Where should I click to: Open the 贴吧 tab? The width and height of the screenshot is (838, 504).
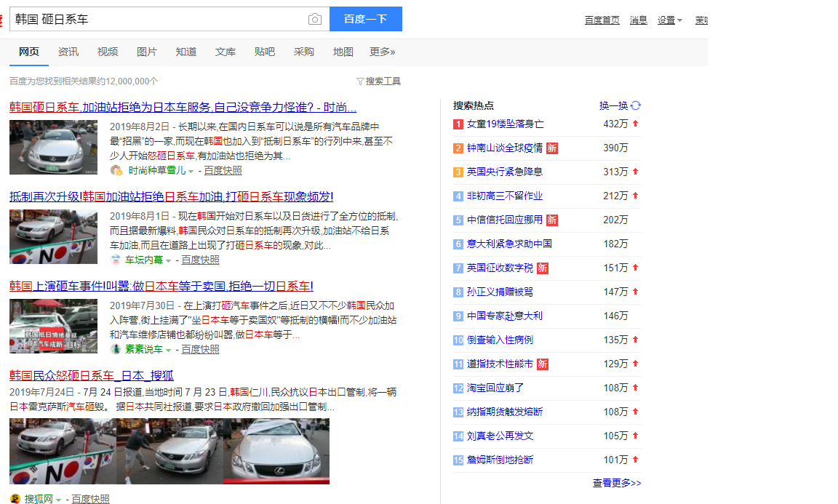click(x=265, y=52)
